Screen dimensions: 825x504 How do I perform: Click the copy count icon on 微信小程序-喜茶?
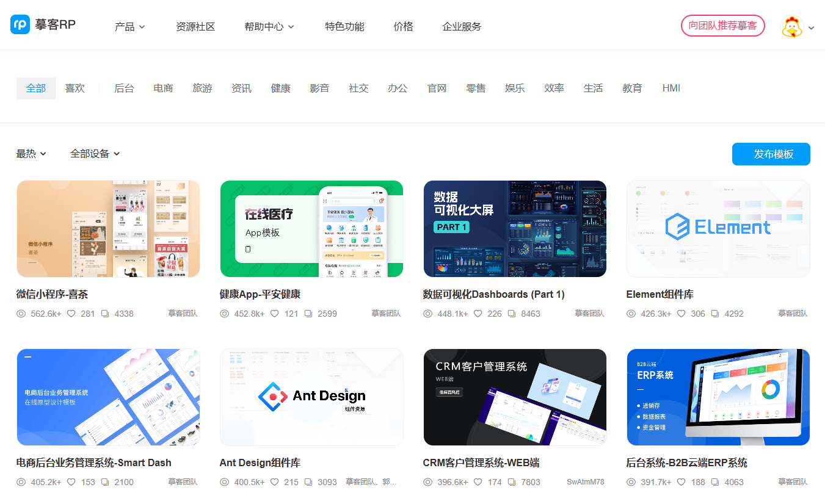(x=105, y=314)
